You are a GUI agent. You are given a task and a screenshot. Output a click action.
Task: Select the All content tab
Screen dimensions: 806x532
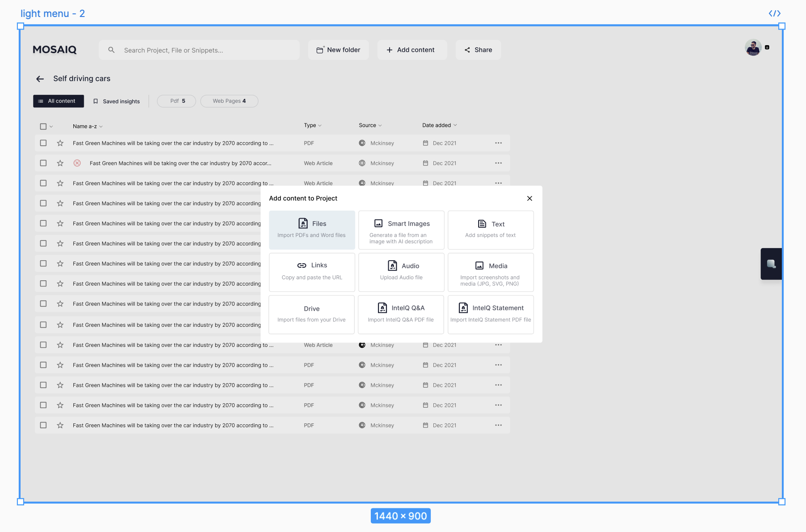58,101
